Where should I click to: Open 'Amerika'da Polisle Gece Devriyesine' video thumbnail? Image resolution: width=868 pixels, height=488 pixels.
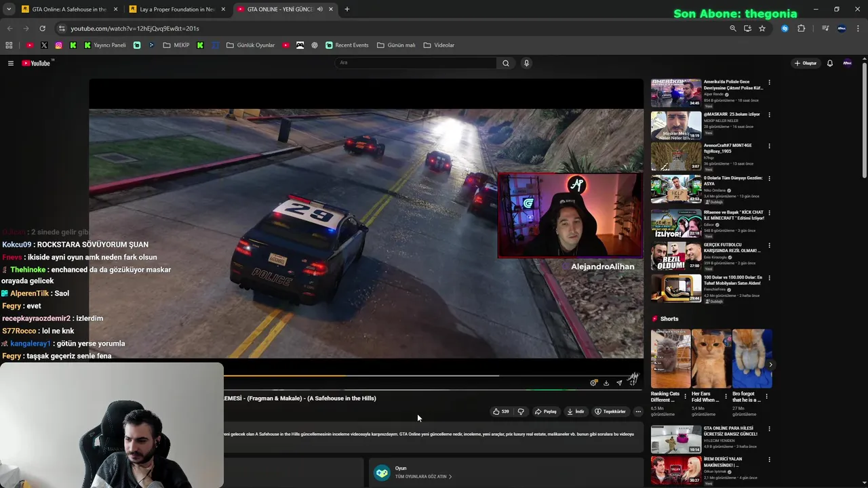click(x=676, y=93)
